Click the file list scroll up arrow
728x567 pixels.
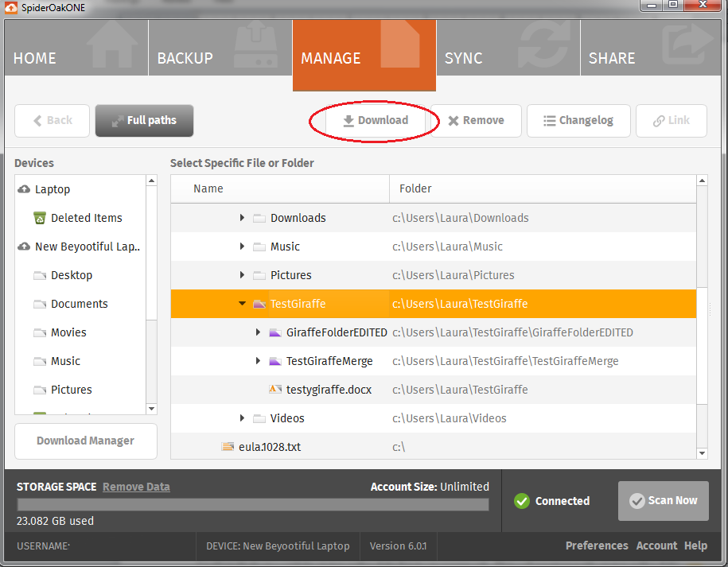pos(702,181)
